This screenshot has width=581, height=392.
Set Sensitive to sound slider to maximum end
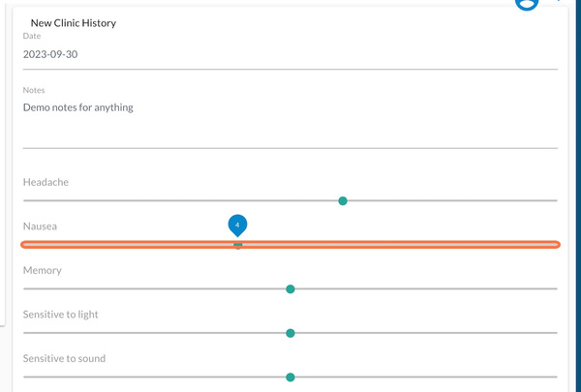click(557, 377)
